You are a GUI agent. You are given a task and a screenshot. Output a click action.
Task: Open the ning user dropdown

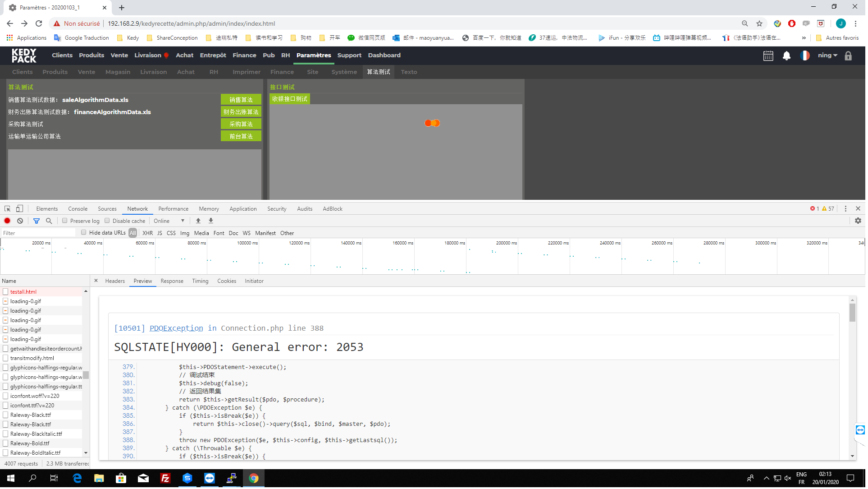(x=827, y=55)
